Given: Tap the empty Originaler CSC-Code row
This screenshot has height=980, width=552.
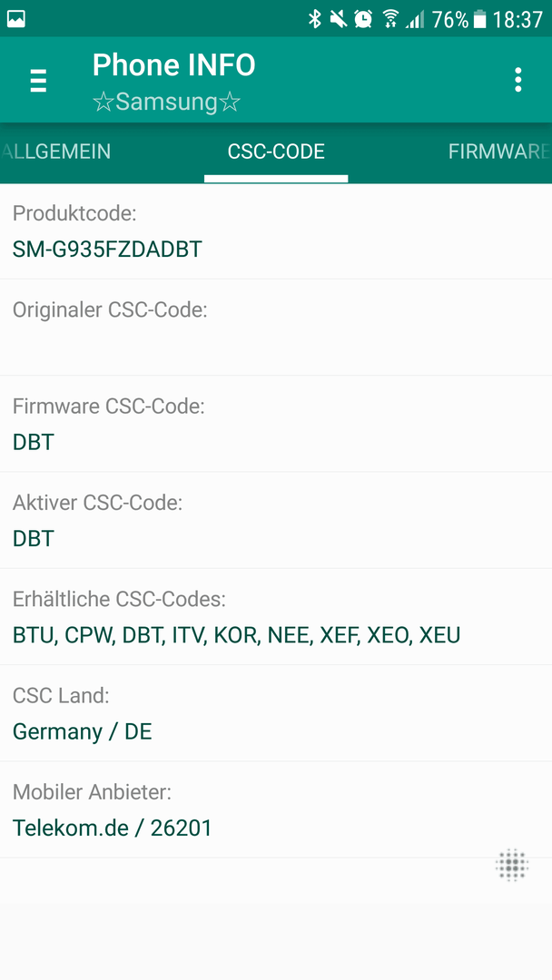Looking at the screenshot, I should point(276,328).
